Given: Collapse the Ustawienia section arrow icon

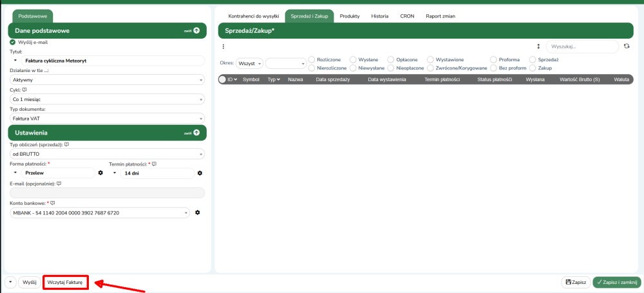Looking at the screenshot, I should tap(196, 133).
